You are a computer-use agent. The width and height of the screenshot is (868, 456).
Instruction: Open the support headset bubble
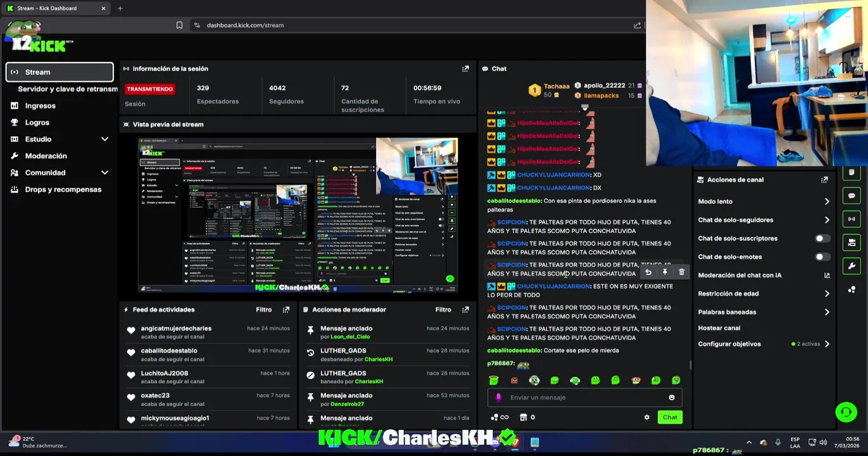[x=846, y=412]
